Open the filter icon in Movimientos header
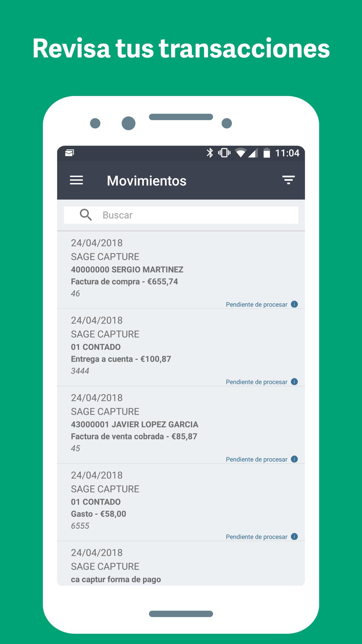Image resolution: width=362 pixels, height=644 pixels. [289, 180]
